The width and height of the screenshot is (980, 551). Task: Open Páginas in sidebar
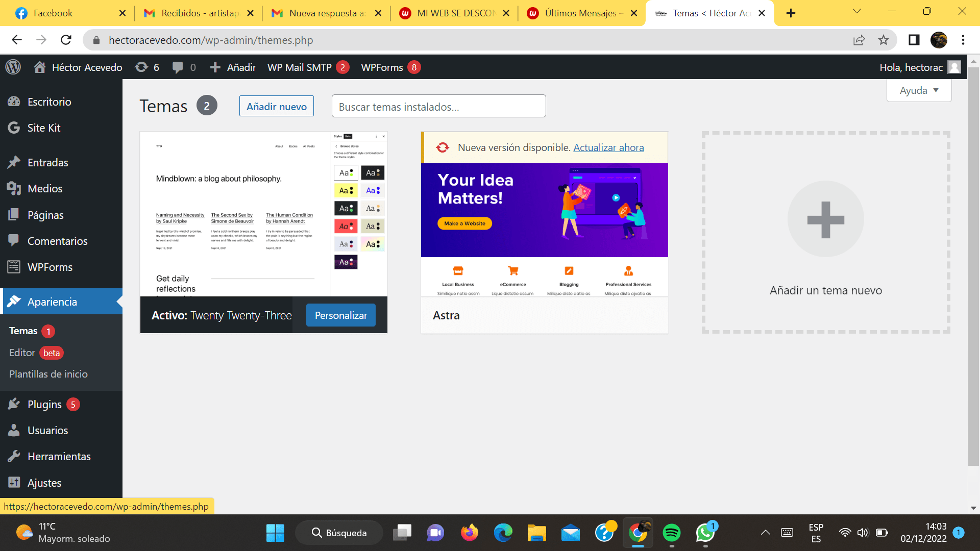(61, 215)
